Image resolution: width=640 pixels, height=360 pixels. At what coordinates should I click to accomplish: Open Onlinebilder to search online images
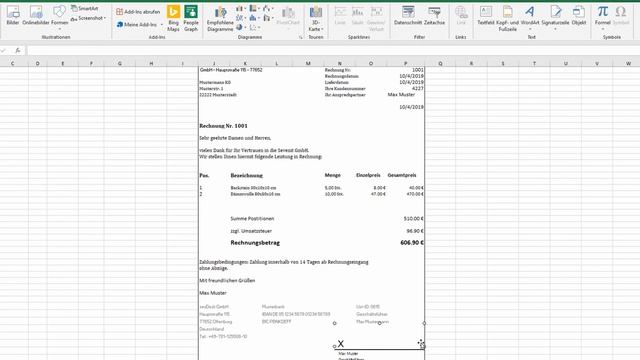pos(36,16)
